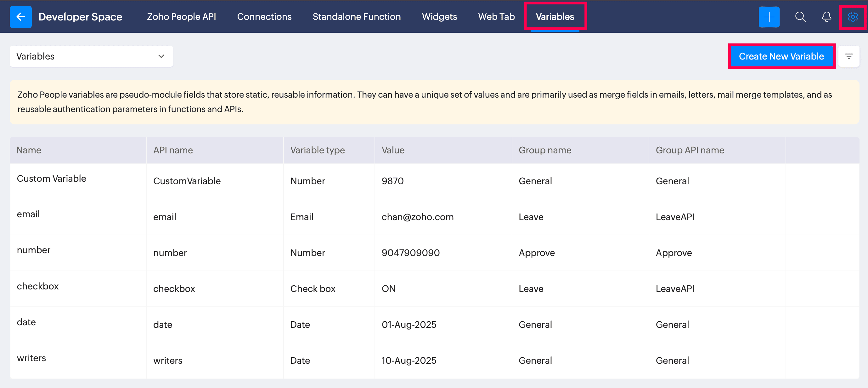Viewport: 868px width, 388px height.
Task: Open the notifications bell icon
Action: pyautogui.click(x=826, y=17)
